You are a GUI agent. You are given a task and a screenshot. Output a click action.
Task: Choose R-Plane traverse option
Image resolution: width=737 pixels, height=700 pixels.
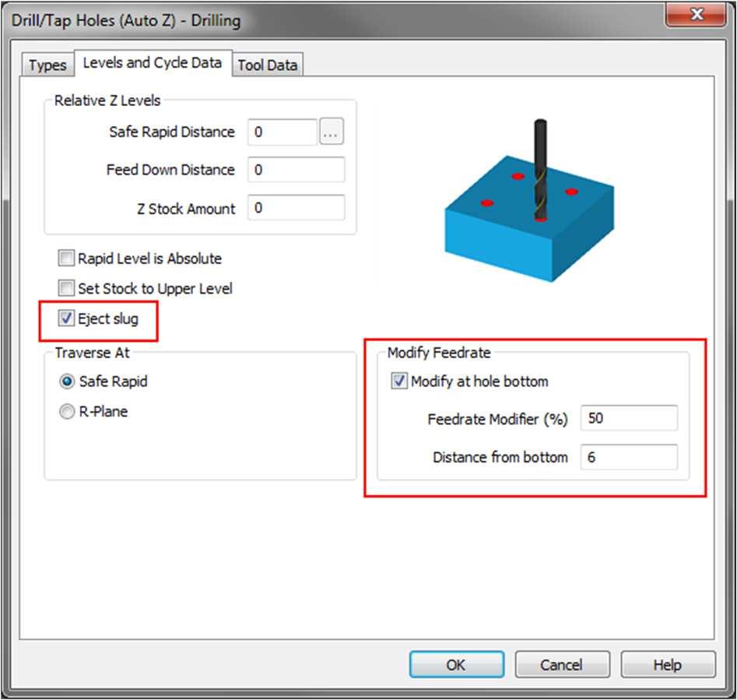pos(67,411)
